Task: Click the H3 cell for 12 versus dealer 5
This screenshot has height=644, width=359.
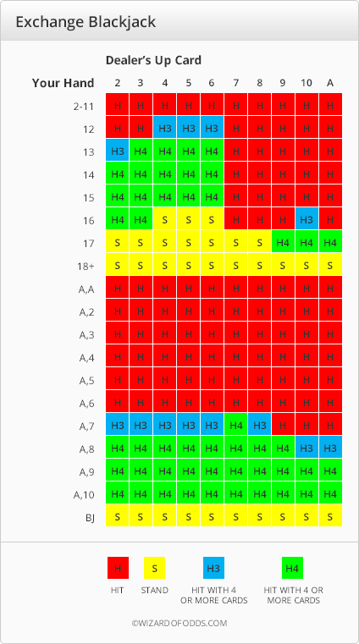Action: tap(188, 127)
